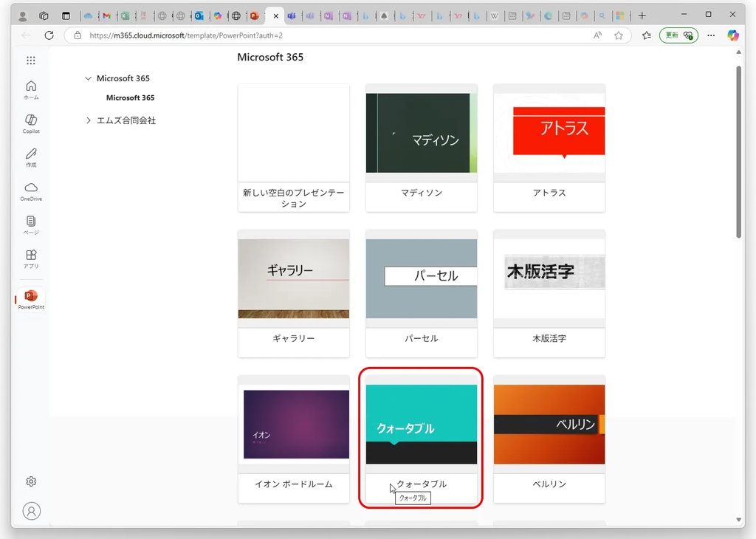756x539 pixels.
Task: Activate the Read aloud icon in address bar
Action: [598, 35]
